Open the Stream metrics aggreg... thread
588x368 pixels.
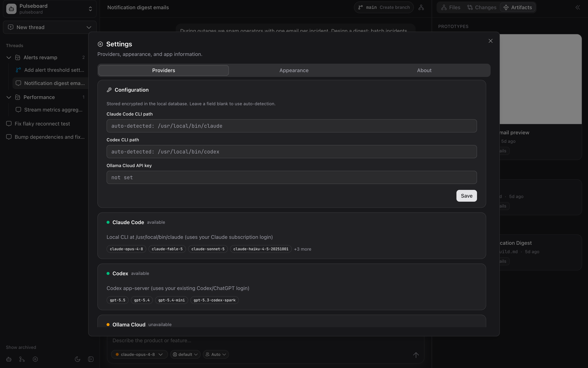point(53,110)
